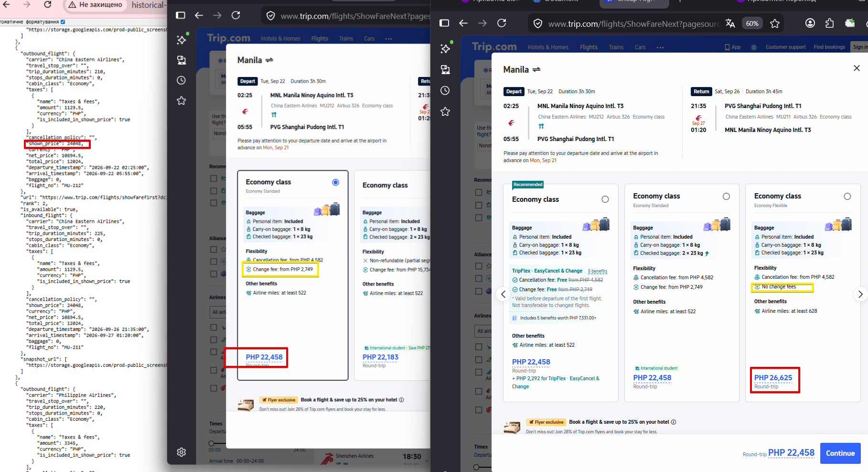Open sparkle AI icon in right window sidebar
868x472 pixels.
click(445, 48)
